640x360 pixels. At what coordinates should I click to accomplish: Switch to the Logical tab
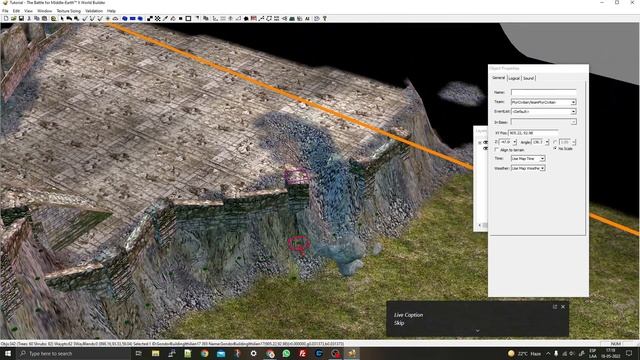click(x=514, y=78)
